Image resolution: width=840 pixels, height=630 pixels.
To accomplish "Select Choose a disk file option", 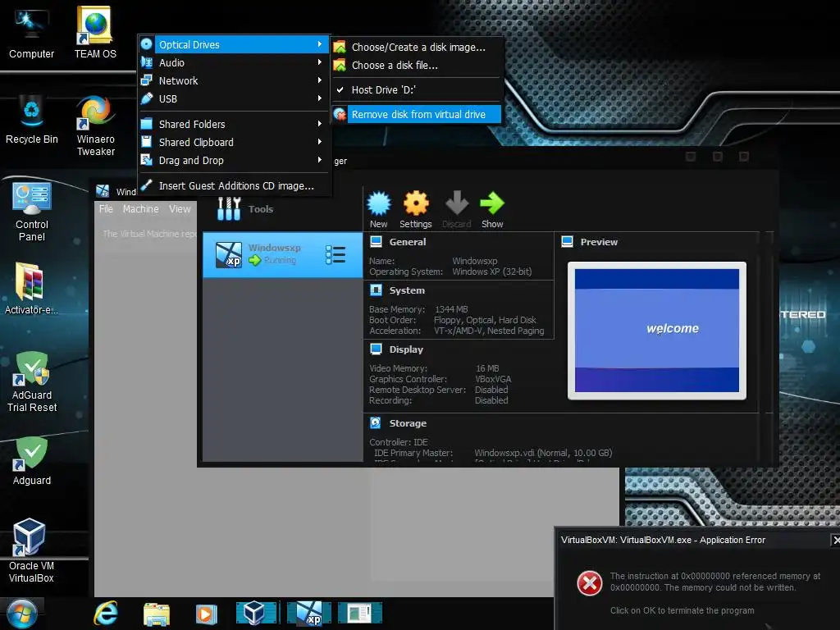I will point(417,66).
